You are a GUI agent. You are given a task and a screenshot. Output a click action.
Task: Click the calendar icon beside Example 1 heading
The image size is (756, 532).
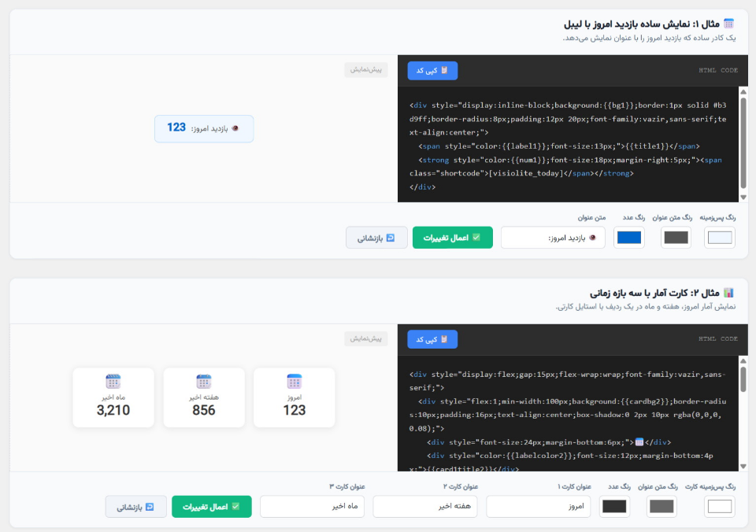point(728,23)
